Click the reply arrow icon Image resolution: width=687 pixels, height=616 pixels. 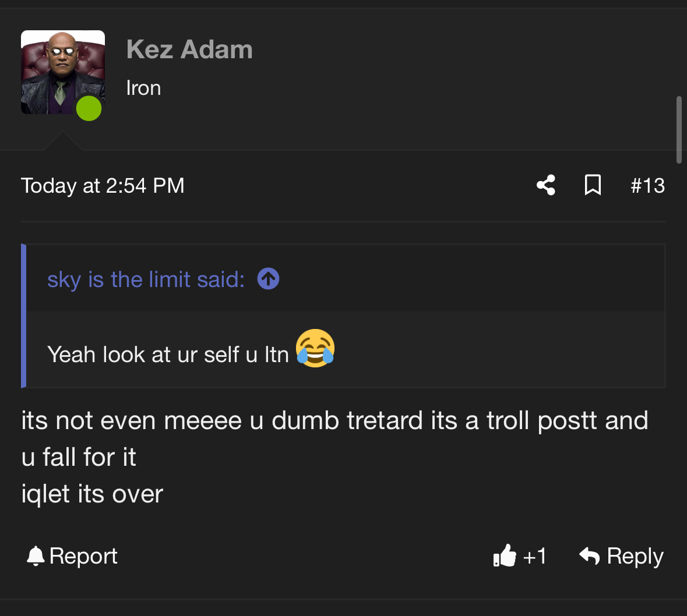point(590,556)
